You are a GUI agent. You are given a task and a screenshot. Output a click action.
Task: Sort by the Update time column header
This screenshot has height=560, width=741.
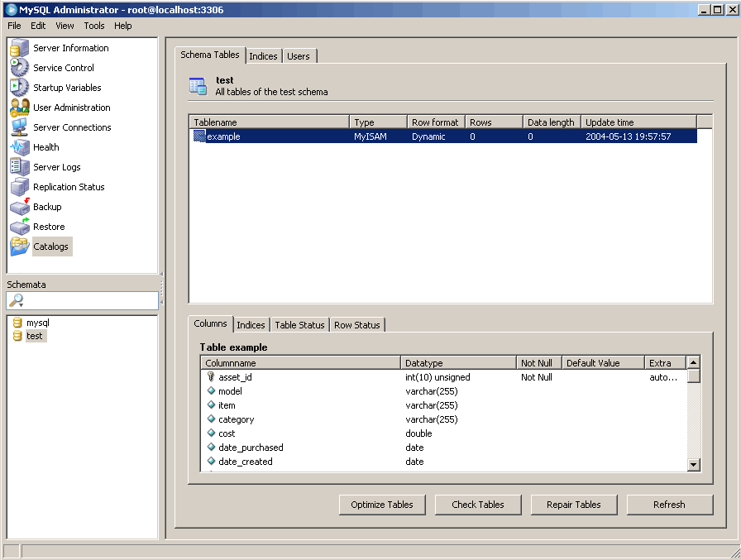[x=639, y=122]
